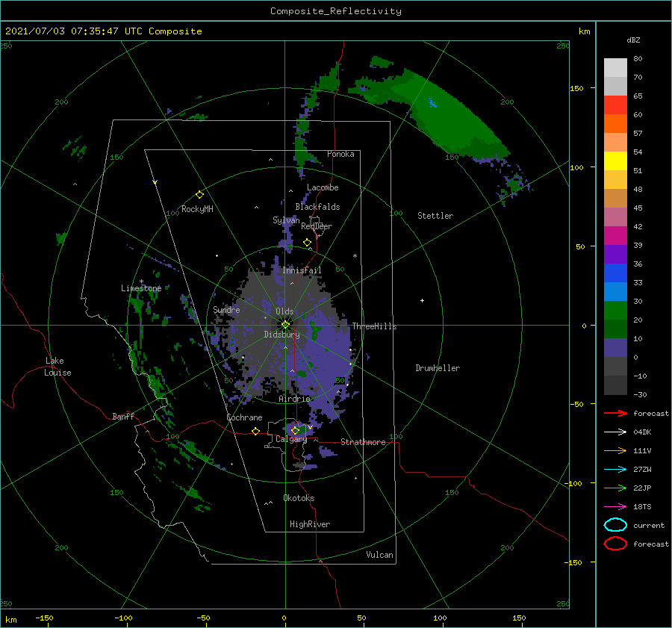Click the HighRiver town label

[310, 524]
